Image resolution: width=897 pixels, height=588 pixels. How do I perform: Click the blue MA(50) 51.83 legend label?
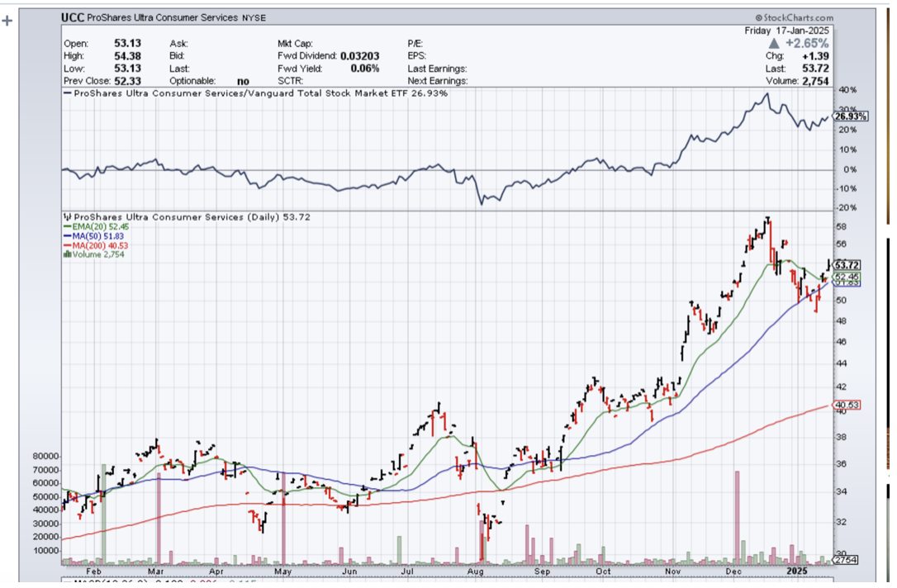pyautogui.click(x=93, y=236)
